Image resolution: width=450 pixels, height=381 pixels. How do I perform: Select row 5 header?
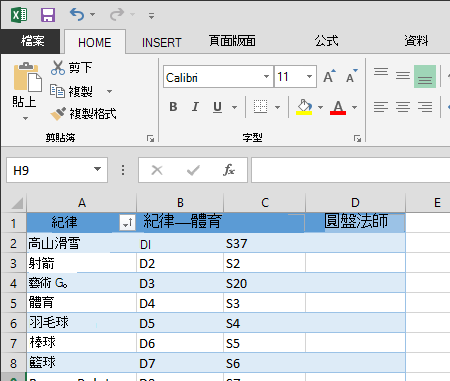[x=13, y=303]
